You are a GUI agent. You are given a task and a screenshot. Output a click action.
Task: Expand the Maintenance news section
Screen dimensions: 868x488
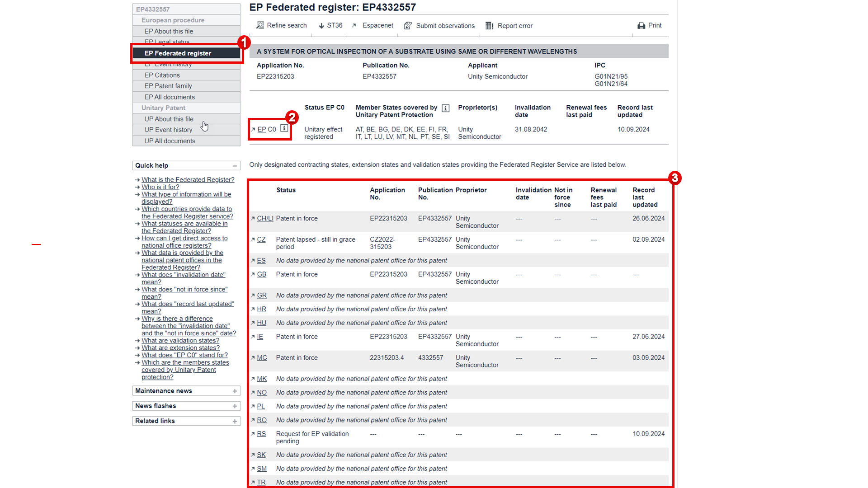click(x=235, y=391)
